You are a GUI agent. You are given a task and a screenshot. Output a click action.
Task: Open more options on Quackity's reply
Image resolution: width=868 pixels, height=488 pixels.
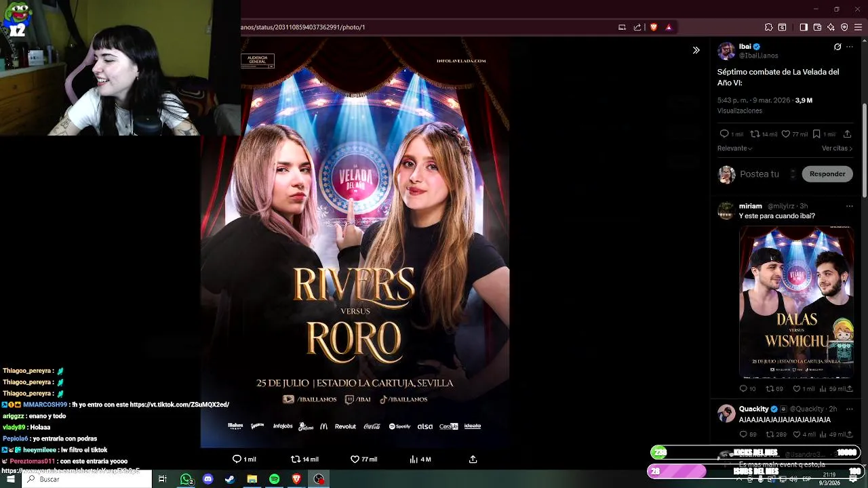pos(850,409)
